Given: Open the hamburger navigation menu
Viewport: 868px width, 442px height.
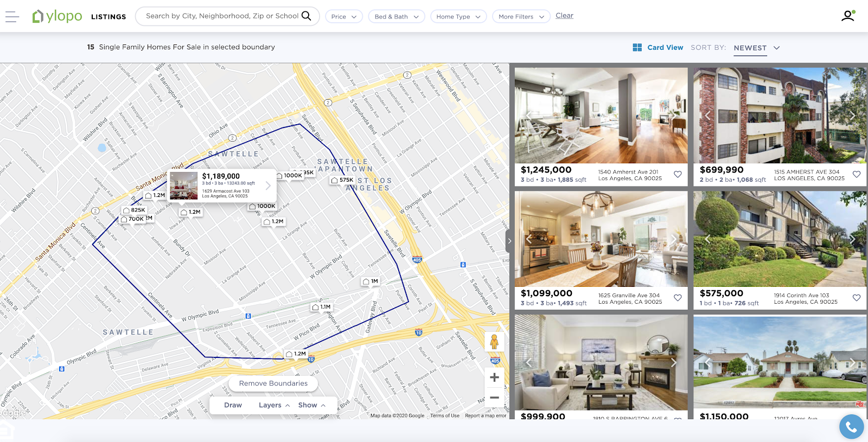Looking at the screenshot, I should pyautogui.click(x=12, y=17).
